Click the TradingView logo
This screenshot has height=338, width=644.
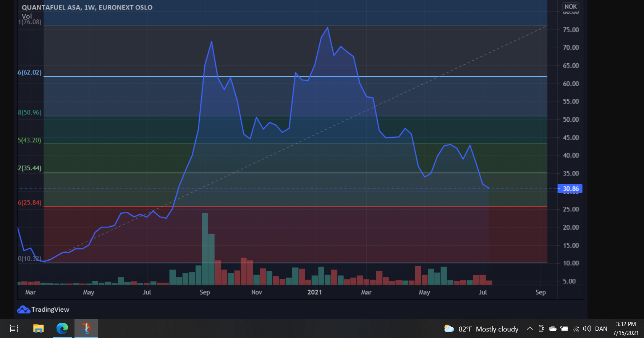[x=43, y=309]
